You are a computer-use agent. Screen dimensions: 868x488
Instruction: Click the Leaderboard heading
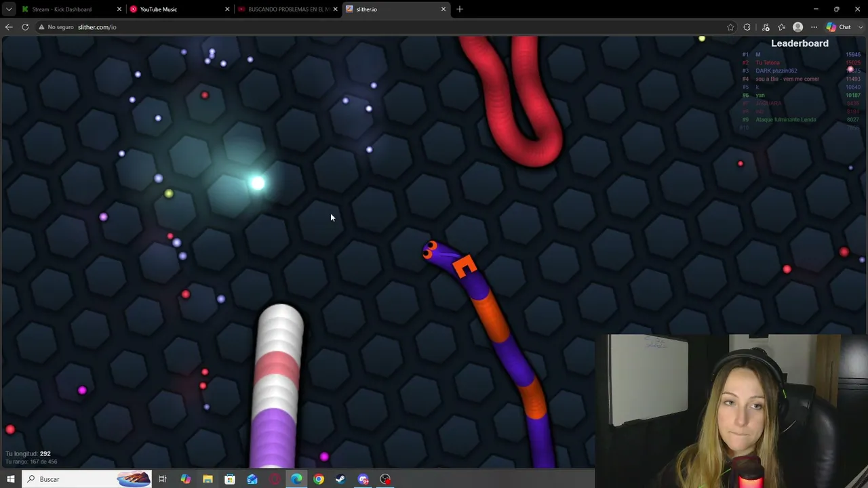pyautogui.click(x=800, y=43)
